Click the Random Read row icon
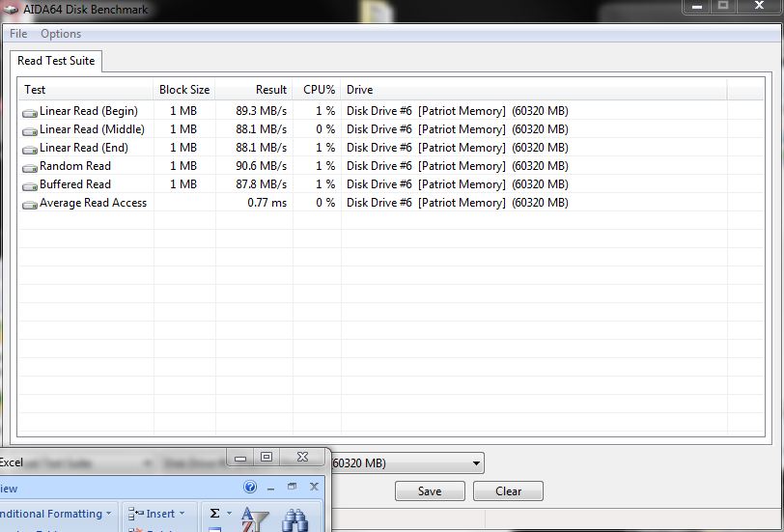This screenshot has height=532, width=784. (x=30, y=167)
